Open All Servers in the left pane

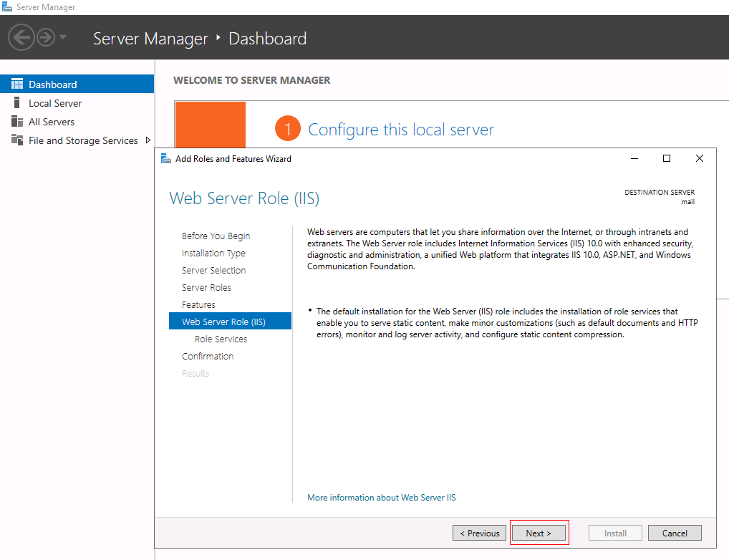77,122
